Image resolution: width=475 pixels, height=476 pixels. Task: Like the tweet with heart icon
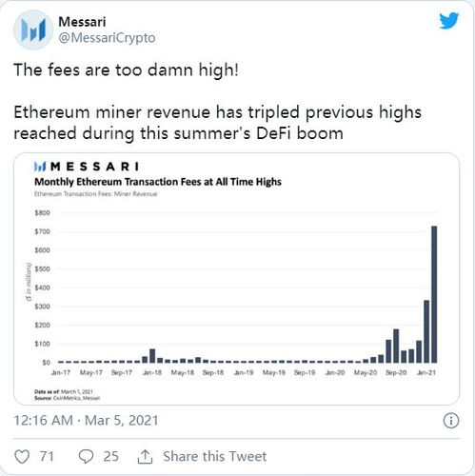22,457
